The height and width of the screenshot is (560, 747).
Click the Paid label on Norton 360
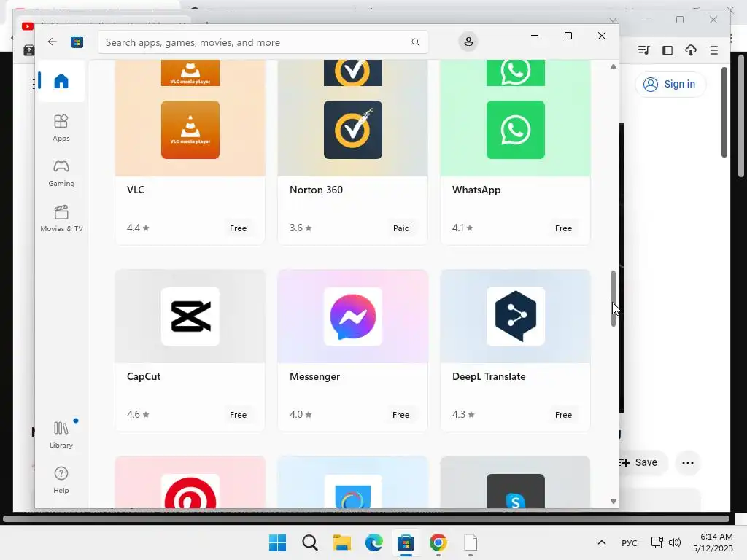click(x=401, y=228)
